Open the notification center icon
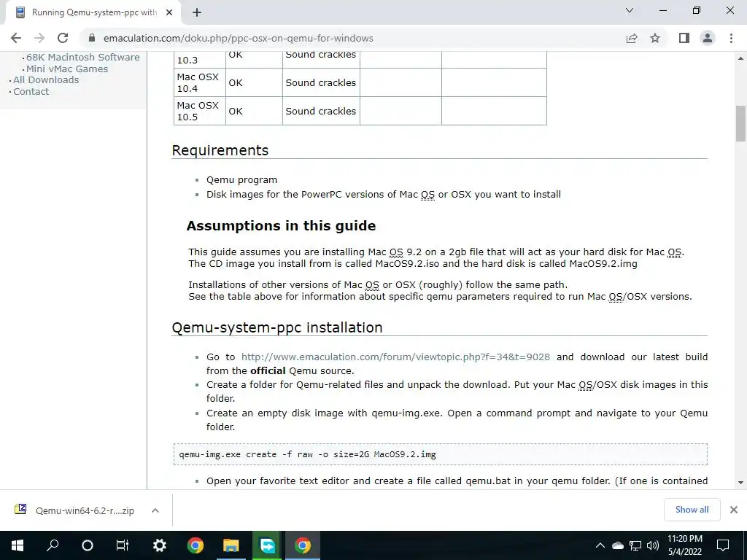This screenshot has height=560, width=747. click(723, 545)
